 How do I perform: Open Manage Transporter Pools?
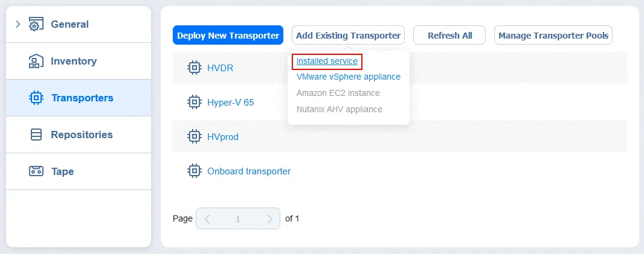pos(553,36)
